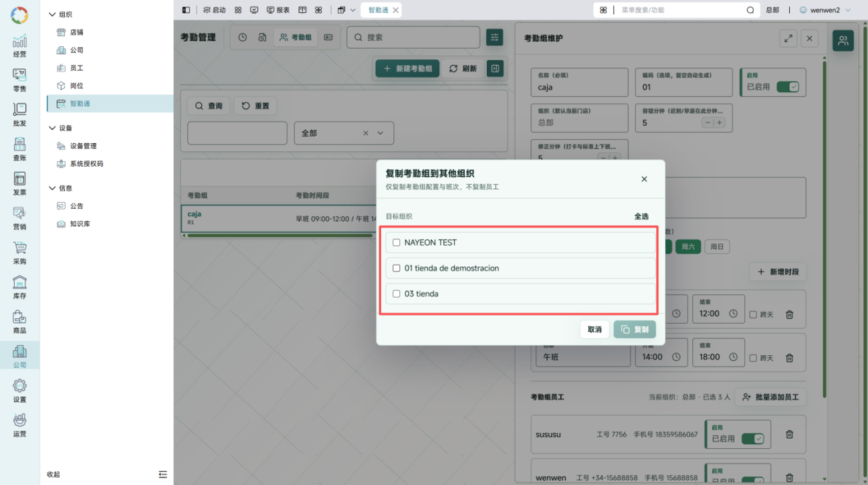Delete the 午班 time period via trash icon
This screenshot has height=485, width=868.
(789, 358)
